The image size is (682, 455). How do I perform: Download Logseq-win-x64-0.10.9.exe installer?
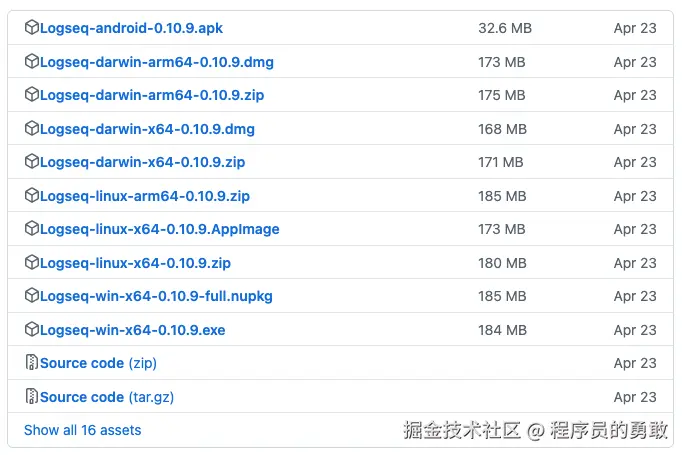132,330
